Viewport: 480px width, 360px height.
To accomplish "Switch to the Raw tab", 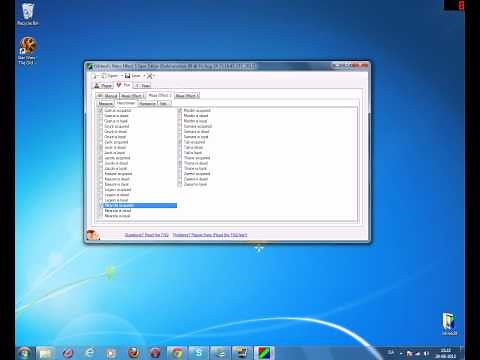I will point(143,86).
